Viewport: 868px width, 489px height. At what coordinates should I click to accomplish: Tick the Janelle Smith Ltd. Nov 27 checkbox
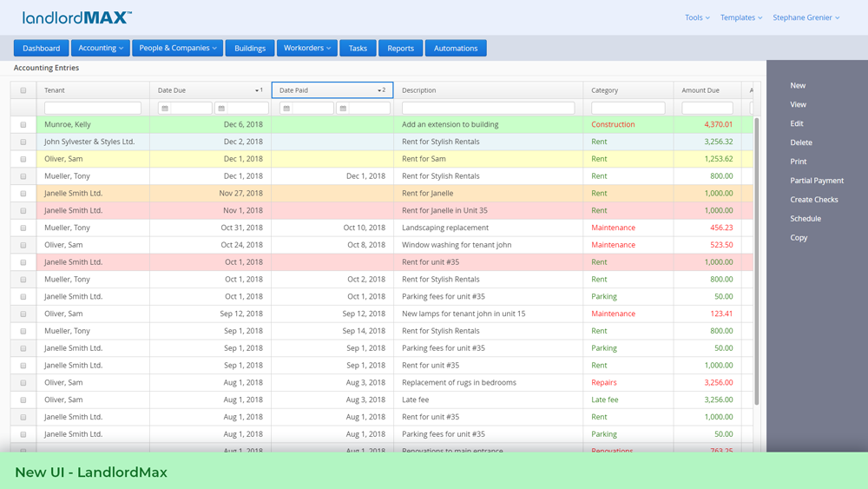23,194
